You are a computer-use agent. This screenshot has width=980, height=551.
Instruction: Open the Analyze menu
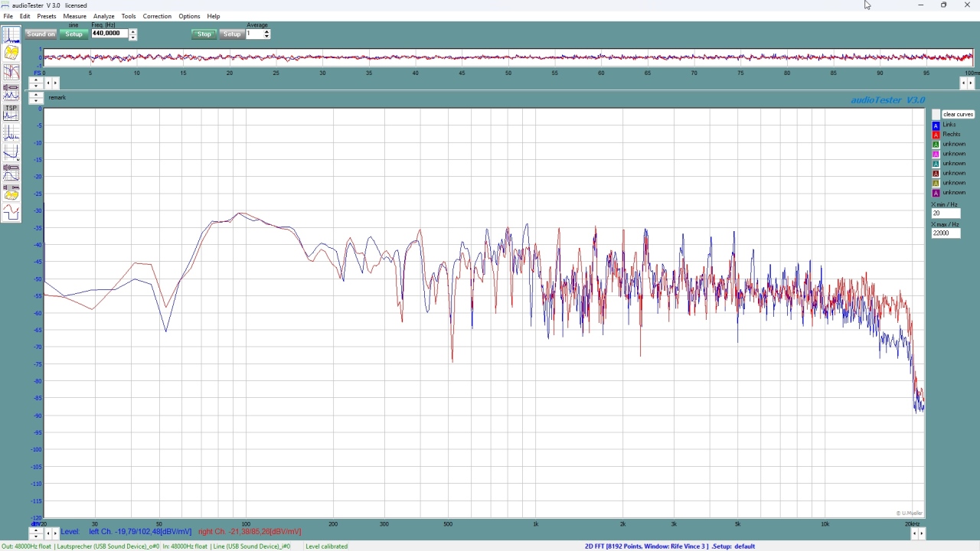103,16
